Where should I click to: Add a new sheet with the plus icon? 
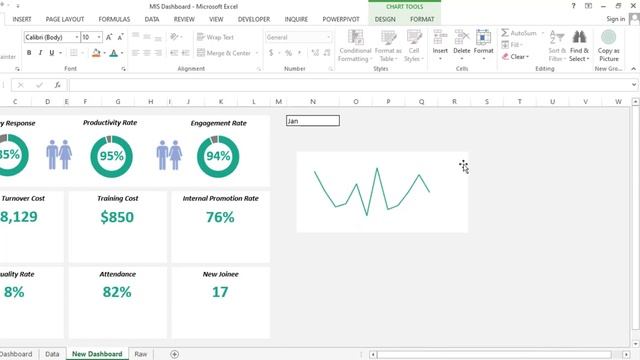174,354
